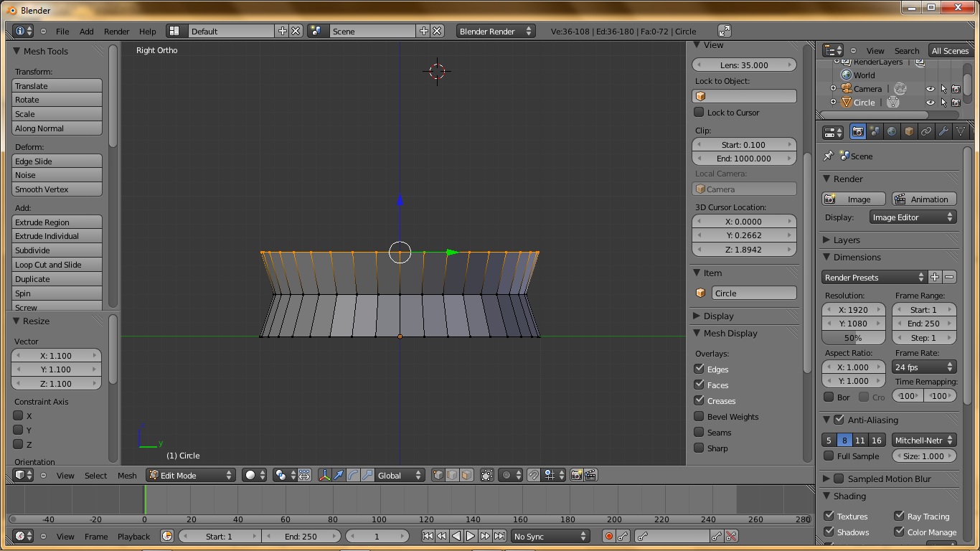980x551 pixels.
Task: Toggle Use Preview Range clock icon
Action: point(167,536)
